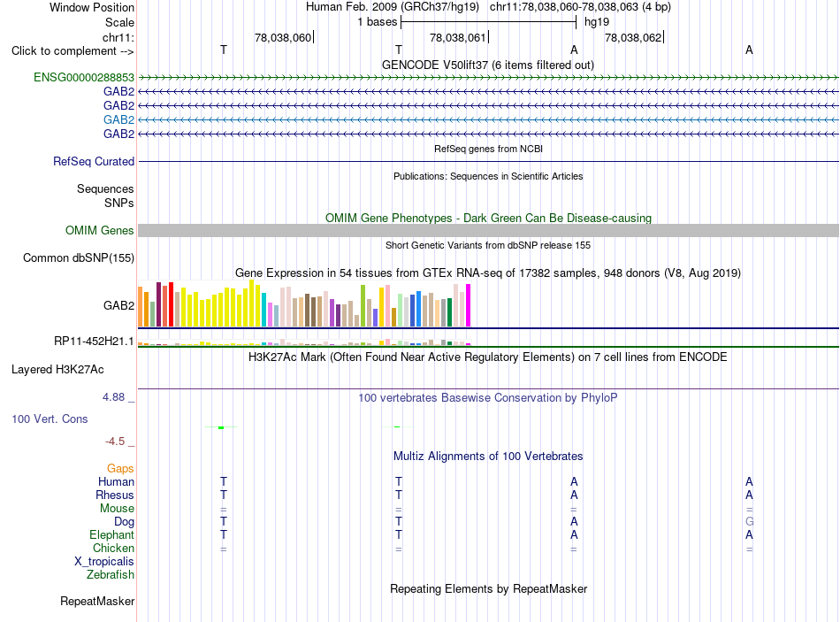
Task: Open the OMIM Genes label
Action: click(99, 231)
